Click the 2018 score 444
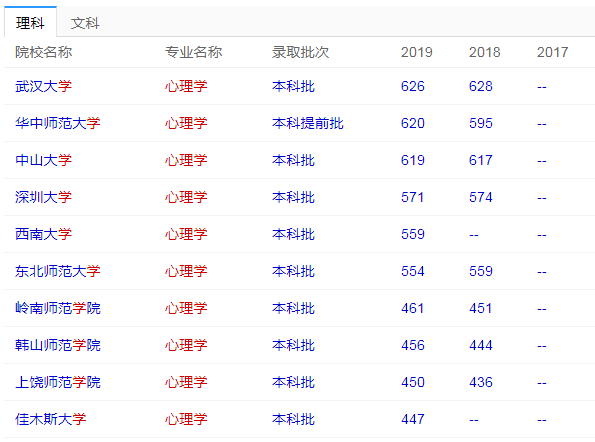 coord(481,345)
